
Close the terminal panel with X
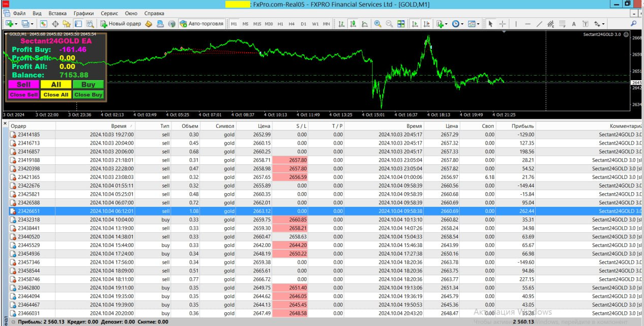click(5, 123)
